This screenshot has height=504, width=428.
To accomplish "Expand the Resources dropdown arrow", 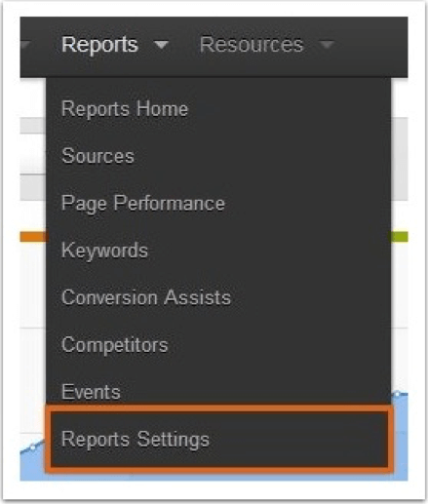I will coord(327,45).
